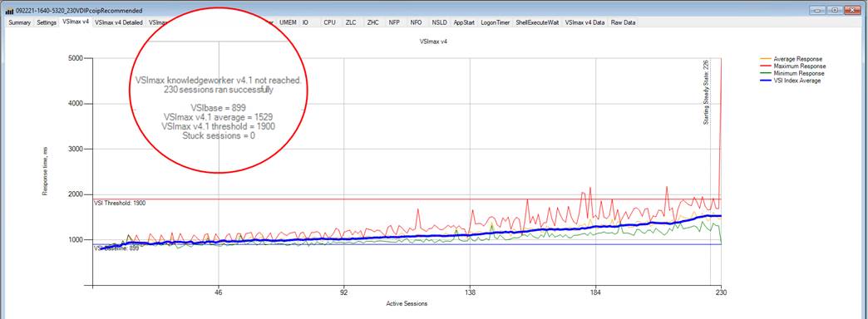868x319 pixels.
Task: Switch to the Raw Data tab
Action: pyautogui.click(x=624, y=22)
